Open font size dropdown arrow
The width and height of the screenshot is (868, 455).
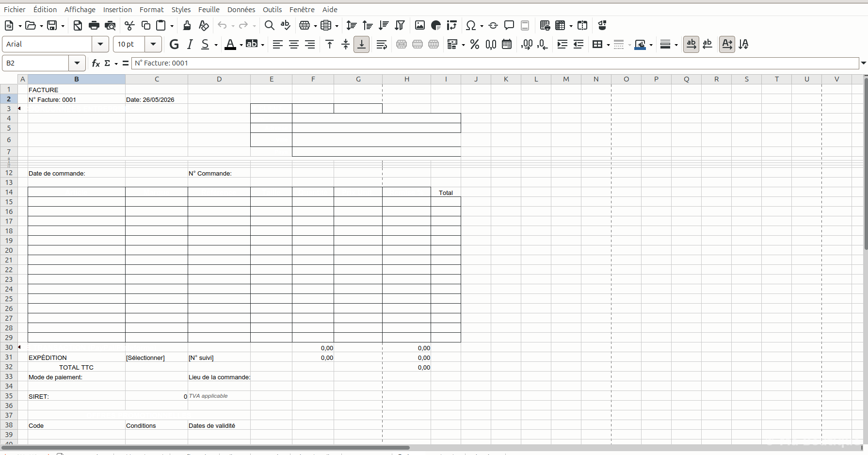153,44
